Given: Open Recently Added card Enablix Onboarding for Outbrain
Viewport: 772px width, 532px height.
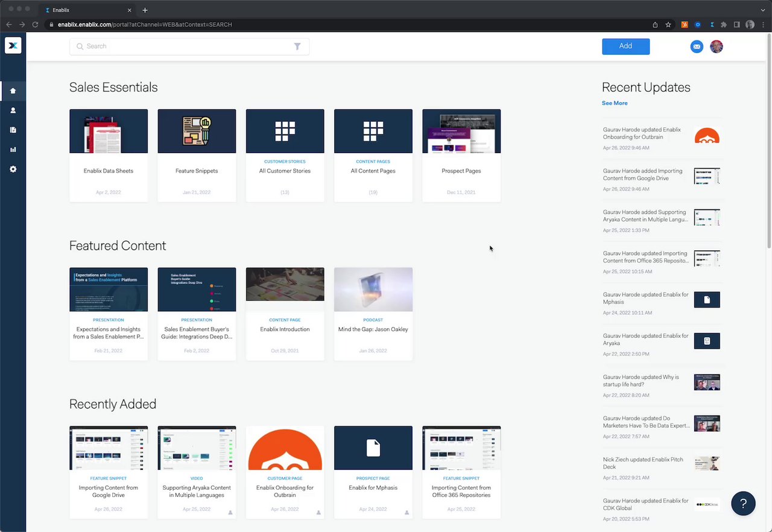Looking at the screenshot, I should pos(285,472).
